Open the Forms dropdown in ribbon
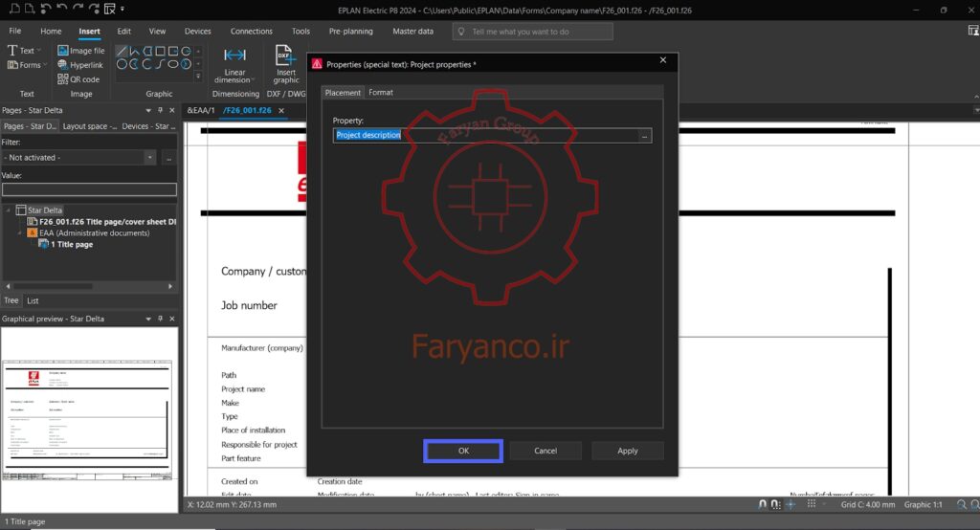The height and width of the screenshot is (530, 980). pos(45,65)
